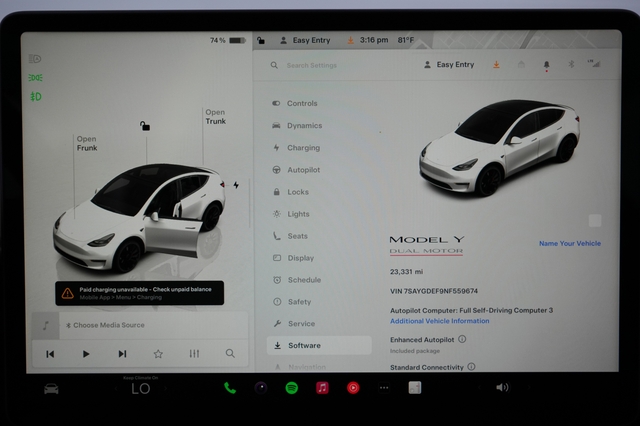Launch Apple Music from the dock
Viewport: 640px width, 426px height.
tap(322, 388)
